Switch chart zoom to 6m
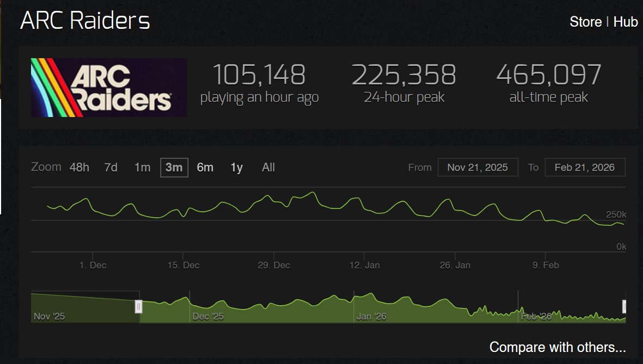 point(205,167)
